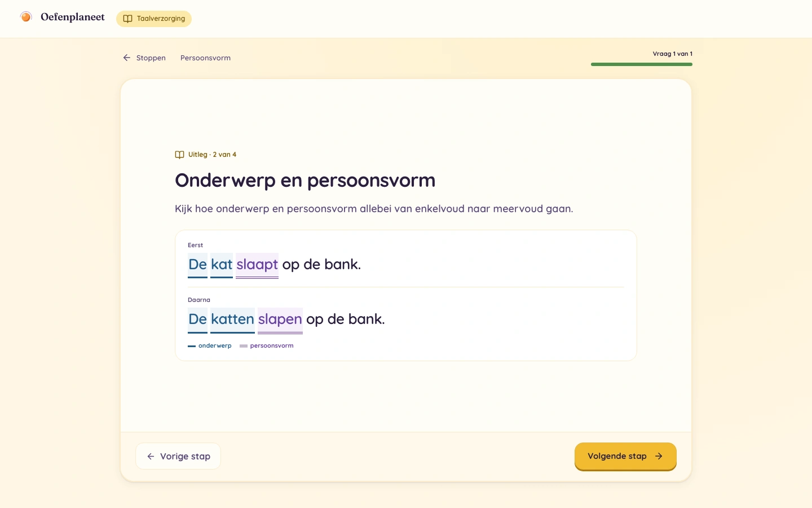Click the book icon next to Uitleg

[x=179, y=155]
